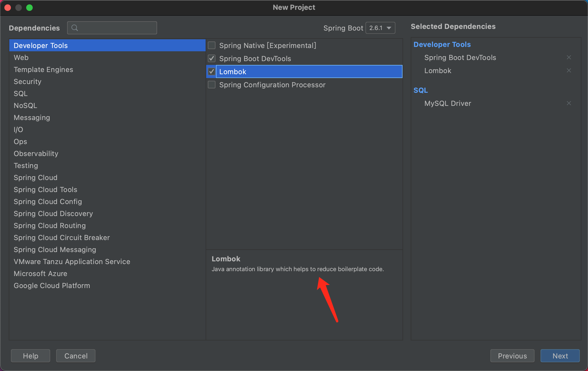588x371 pixels.
Task: Open Help for this dialog
Action: 30,356
